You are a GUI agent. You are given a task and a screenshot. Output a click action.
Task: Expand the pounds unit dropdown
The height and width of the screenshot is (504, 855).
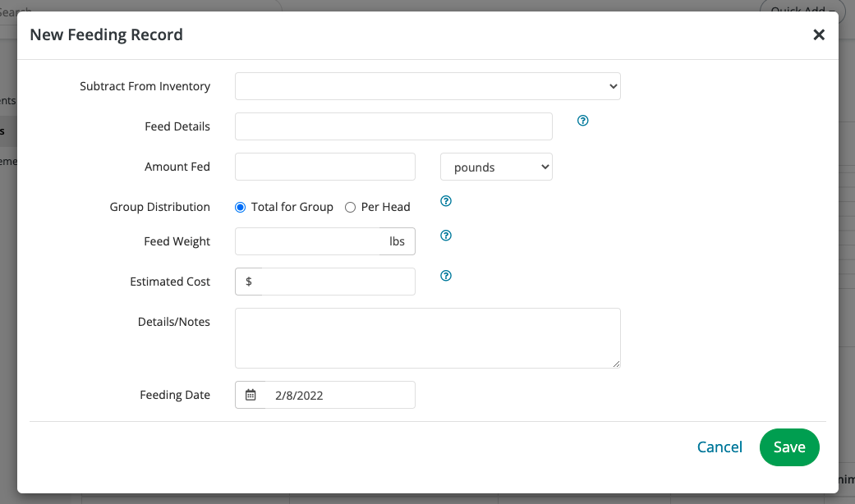(496, 167)
